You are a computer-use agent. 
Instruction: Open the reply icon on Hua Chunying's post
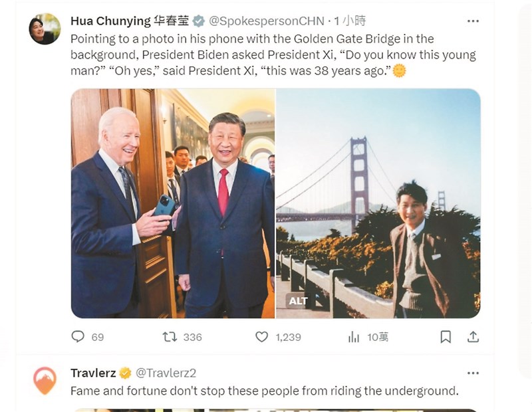(78, 337)
